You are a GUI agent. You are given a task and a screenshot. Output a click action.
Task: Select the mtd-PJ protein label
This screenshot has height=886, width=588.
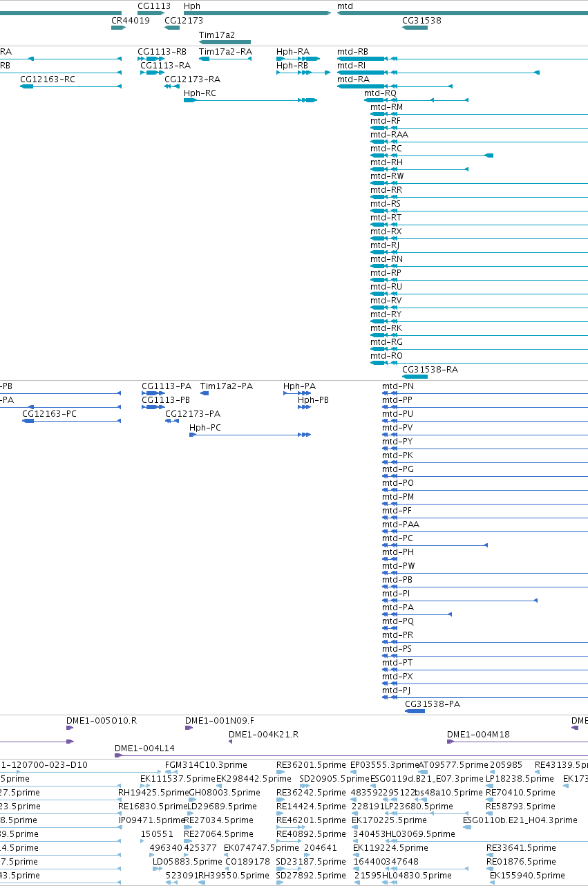pyautogui.click(x=396, y=690)
